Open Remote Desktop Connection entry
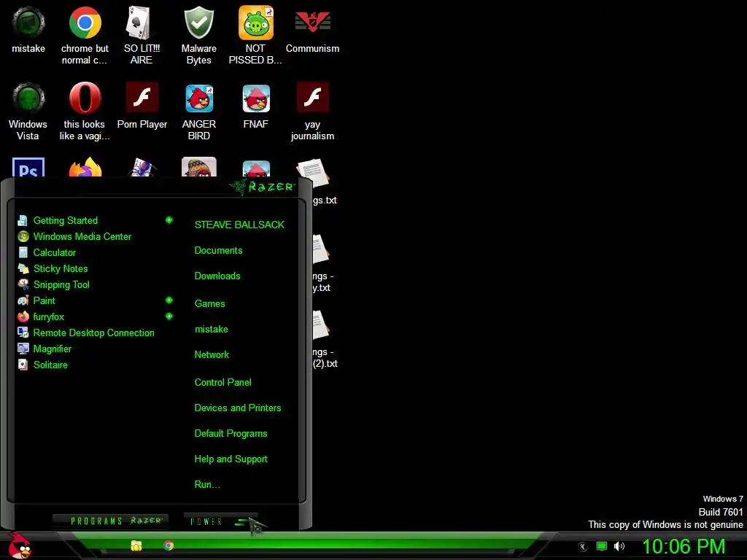The image size is (747, 560). 86,332
